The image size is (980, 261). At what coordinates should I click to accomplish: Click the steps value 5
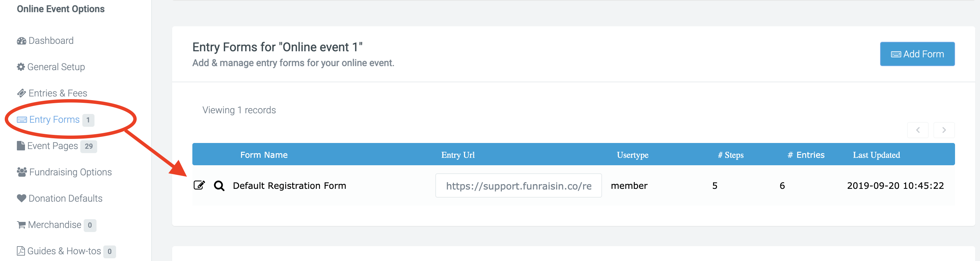[714, 186]
